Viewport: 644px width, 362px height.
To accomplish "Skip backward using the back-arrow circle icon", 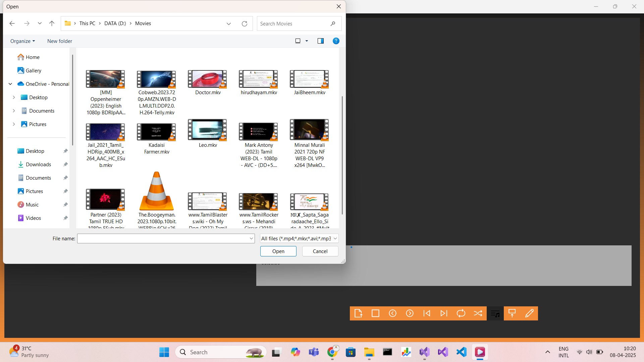I will 392,313.
